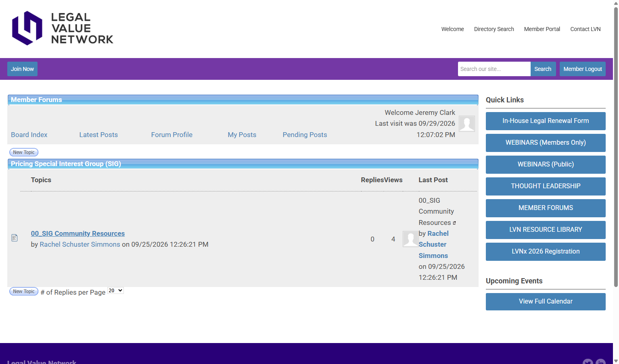
Task: Open the topic author Rachel Schuster Simmons link
Action: point(80,244)
